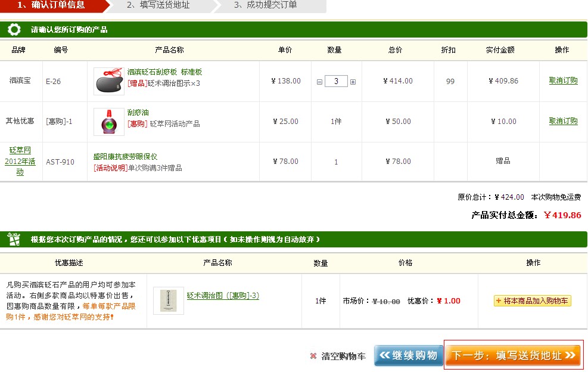The height and width of the screenshot is (372, 588).
Task: Open the 泗滨砭石刮痧板 product thumbnail
Action: click(109, 81)
